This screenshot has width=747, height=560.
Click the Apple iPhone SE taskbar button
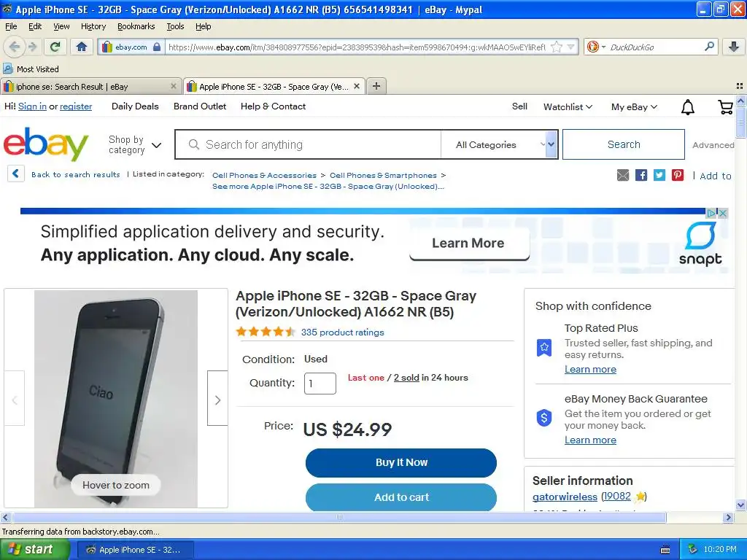pos(135,550)
